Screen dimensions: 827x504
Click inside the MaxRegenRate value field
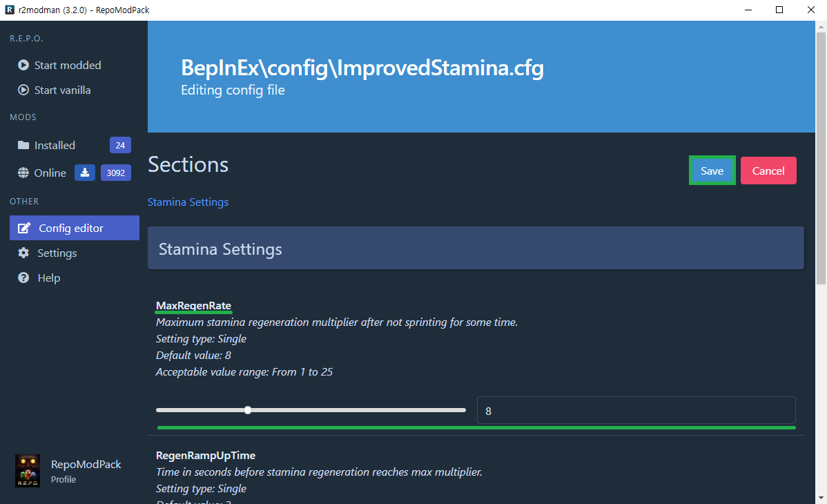point(636,411)
